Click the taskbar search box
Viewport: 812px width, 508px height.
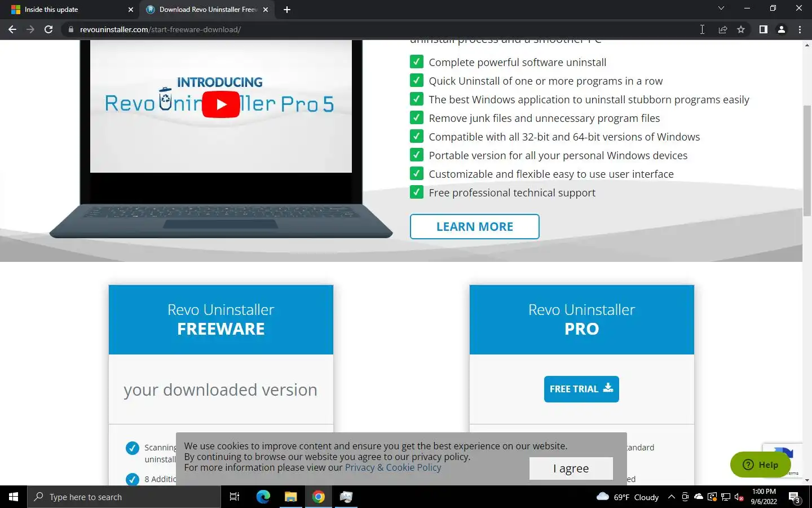pos(124,497)
